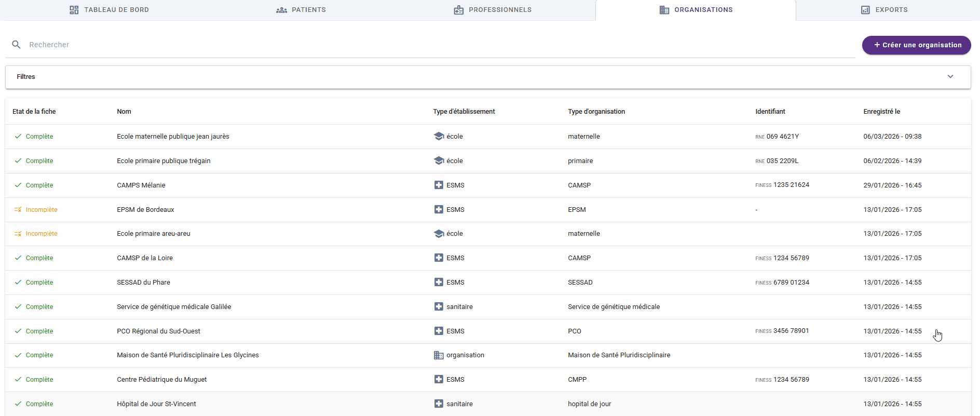The width and height of the screenshot is (980, 416).
Task: Go to the Exports tab
Action: (884, 10)
